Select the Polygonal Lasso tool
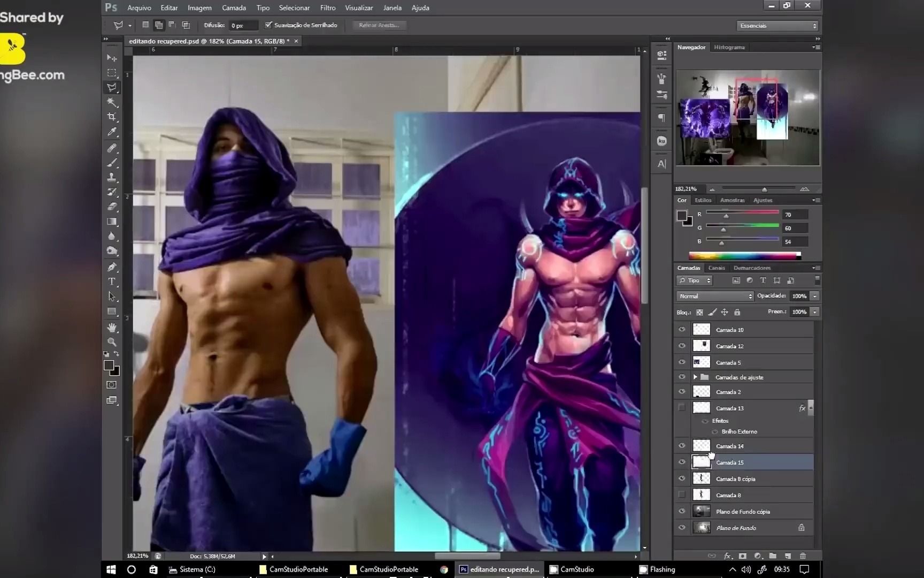 coord(112,87)
